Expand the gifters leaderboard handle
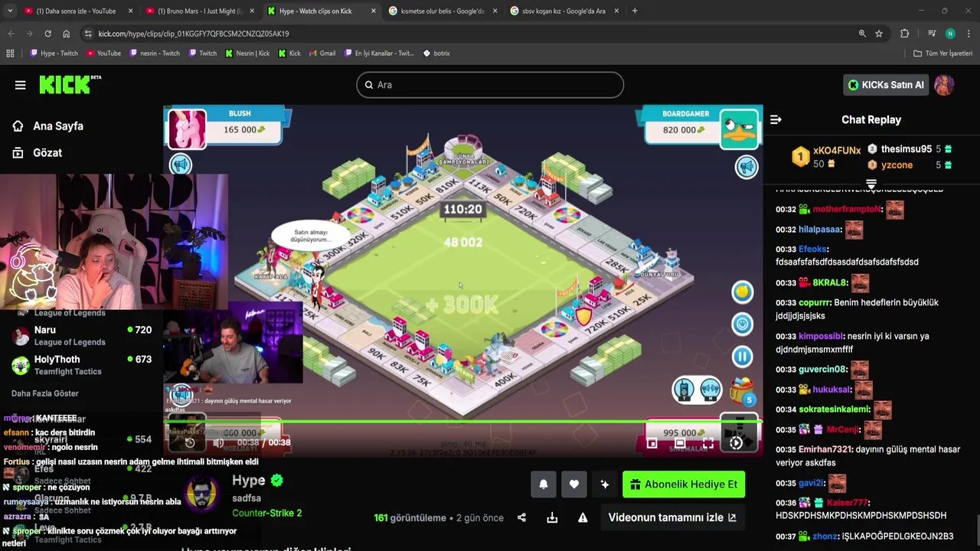This screenshot has height=551, width=980. (871, 184)
